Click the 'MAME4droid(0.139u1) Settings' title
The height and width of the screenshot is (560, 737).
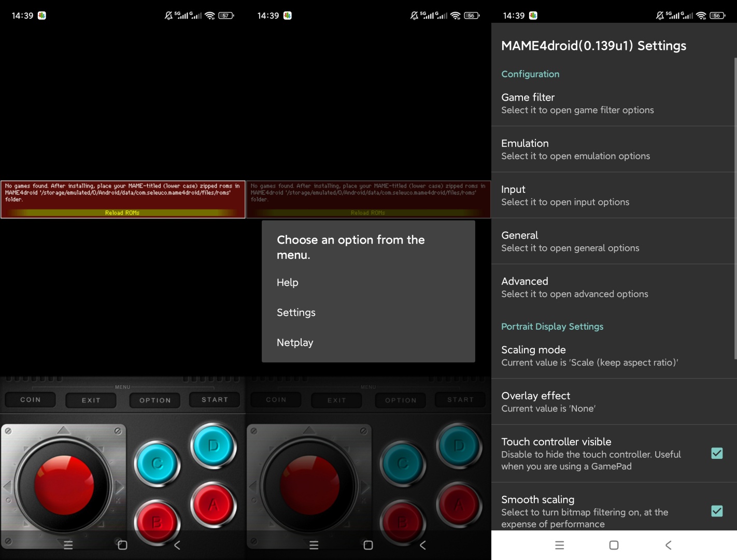coord(594,46)
